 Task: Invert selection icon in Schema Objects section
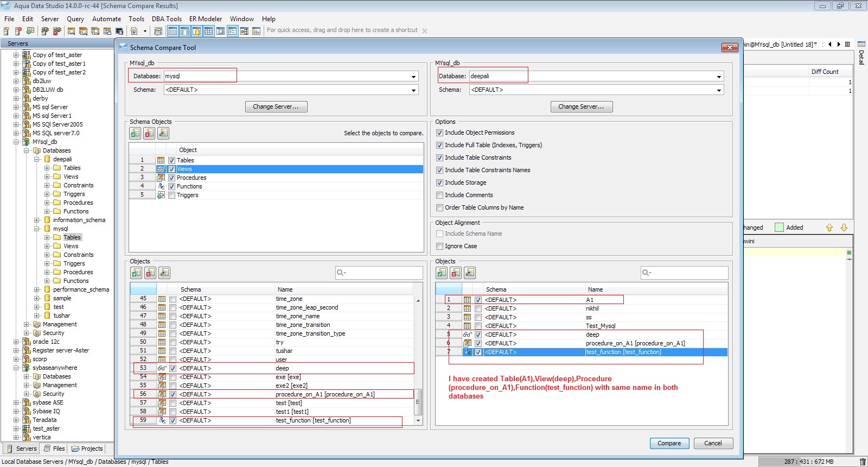click(163, 133)
